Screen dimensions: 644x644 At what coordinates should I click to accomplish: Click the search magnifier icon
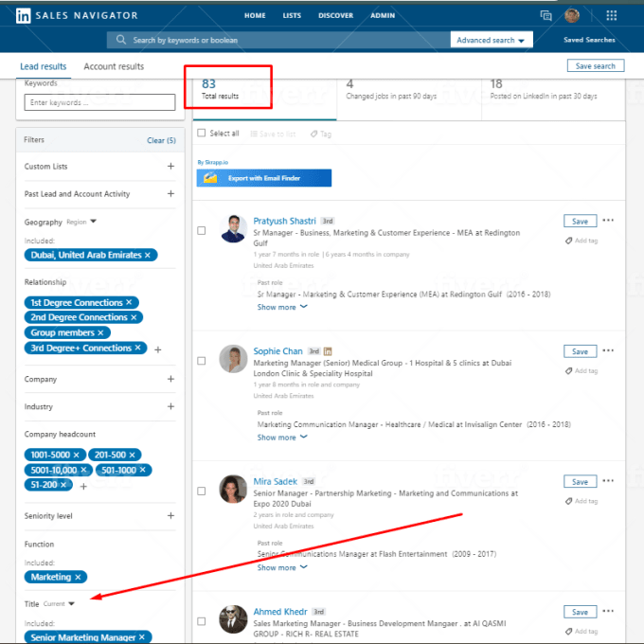[x=121, y=40]
